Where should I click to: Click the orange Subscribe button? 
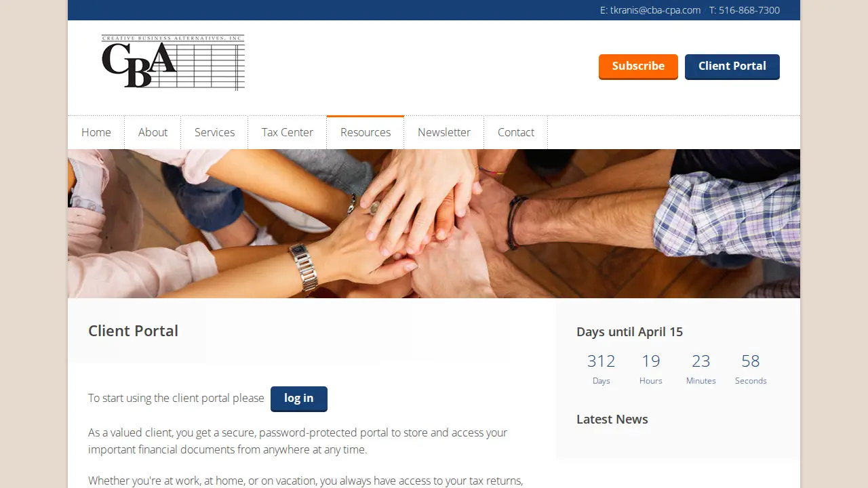coord(638,66)
